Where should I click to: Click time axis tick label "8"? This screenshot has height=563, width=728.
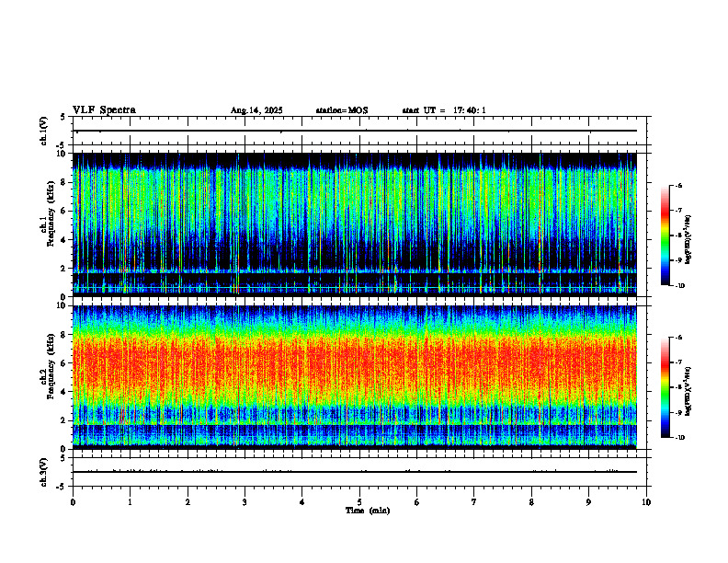pyautogui.click(x=531, y=502)
